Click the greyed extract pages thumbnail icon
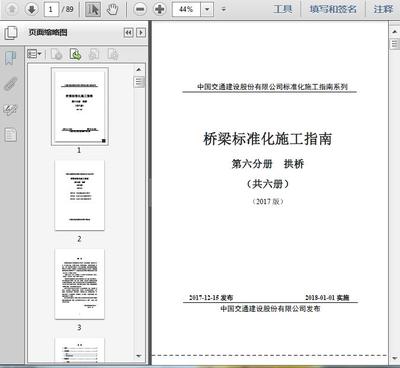This screenshot has height=368, width=400. pos(113,54)
